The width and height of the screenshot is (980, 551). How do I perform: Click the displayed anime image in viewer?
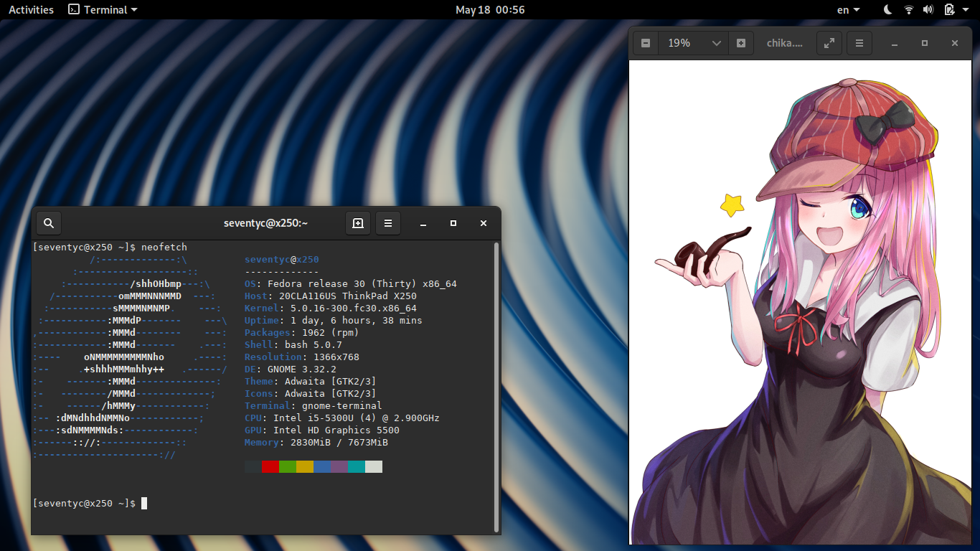(800, 302)
